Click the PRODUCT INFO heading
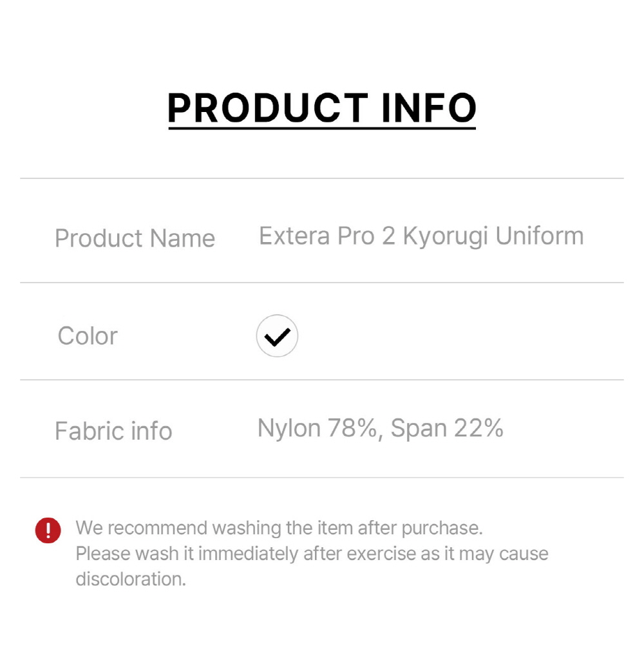Image resolution: width=644 pixels, height=665 pixels. [x=321, y=108]
